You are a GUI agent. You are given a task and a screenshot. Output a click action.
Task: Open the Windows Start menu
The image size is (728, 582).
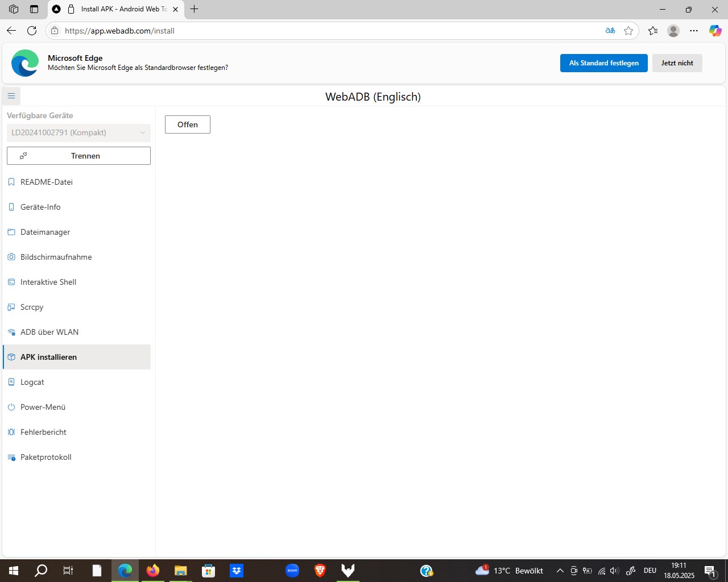(14, 571)
